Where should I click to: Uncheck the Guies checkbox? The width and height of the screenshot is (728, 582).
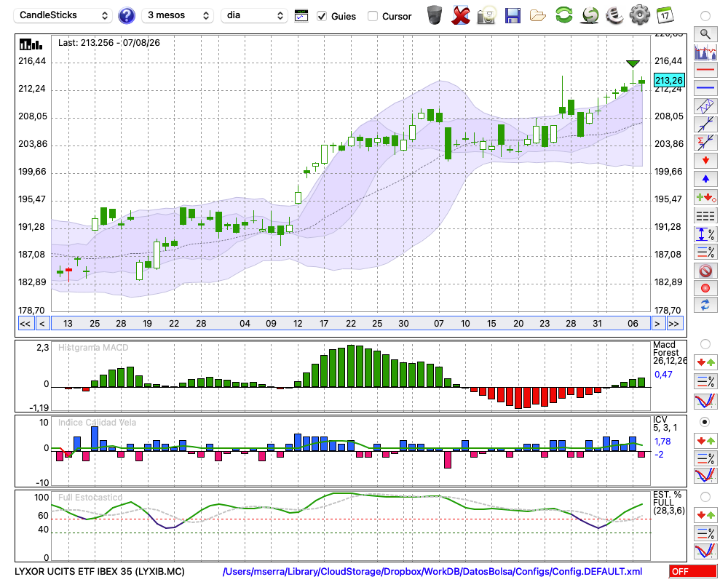pyautogui.click(x=322, y=16)
